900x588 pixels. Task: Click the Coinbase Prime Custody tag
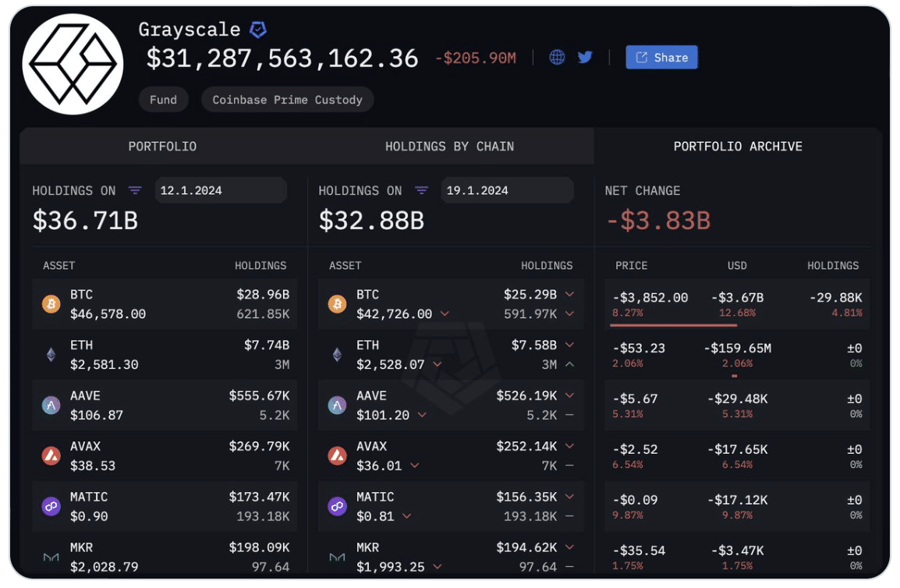coord(287,100)
